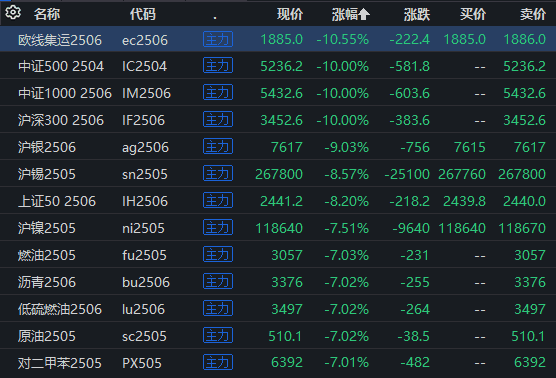
Task: Click the 主力 badge for sc2505
Action: [218, 335]
